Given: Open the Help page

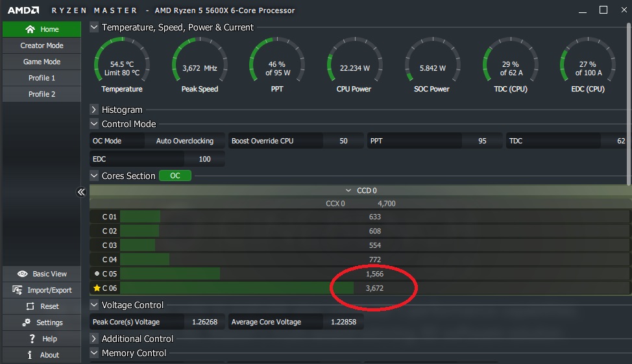Looking at the screenshot, I should [x=42, y=339].
